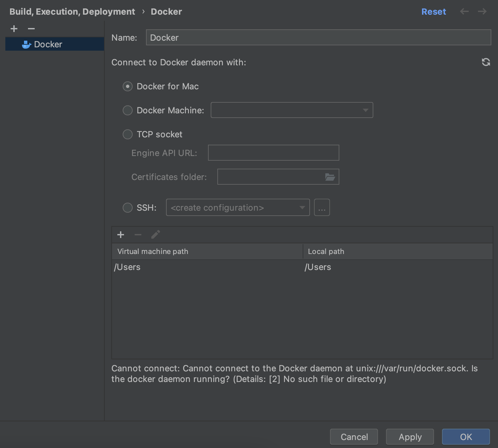Screen dimensions: 498x448
Task: Open SSH configurations with ellipsis button
Action: [322, 207]
